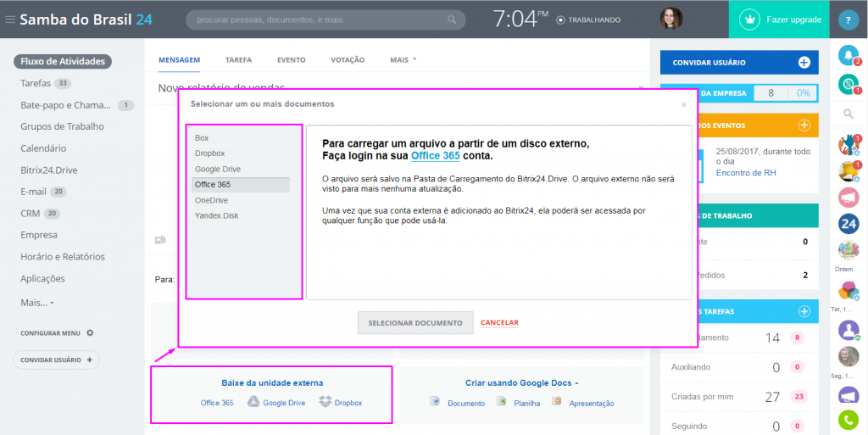Switch to the Mensagem tab
Screen dimensions: 868x435
tap(180, 59)
